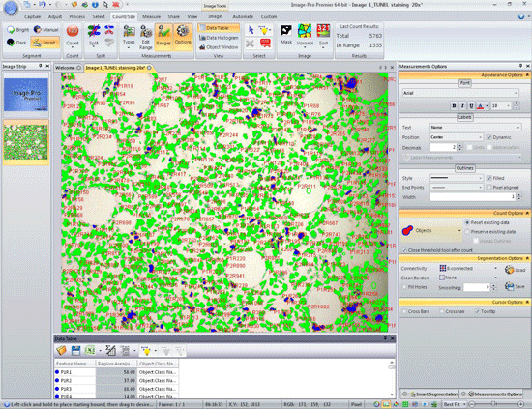Click the Save segmentation settings icon
Viewport: 532px width, 409px height.
(x=515, y=286)
